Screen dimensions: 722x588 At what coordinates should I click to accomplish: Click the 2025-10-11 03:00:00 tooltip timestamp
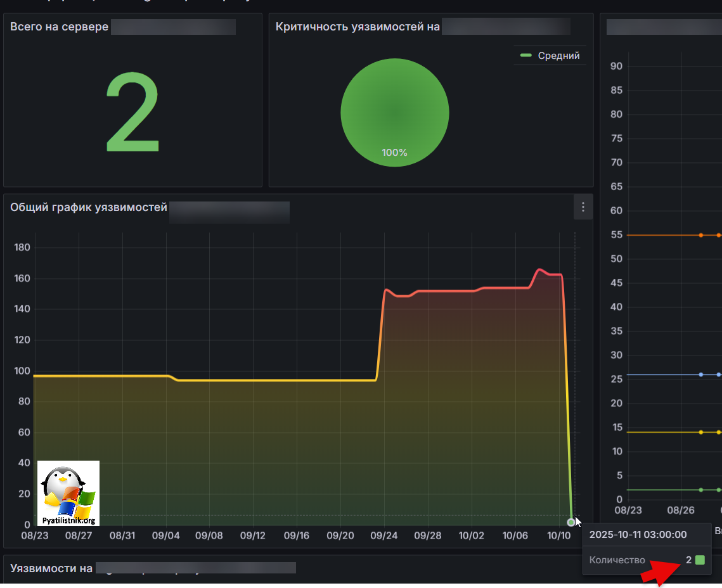(638, 535)
